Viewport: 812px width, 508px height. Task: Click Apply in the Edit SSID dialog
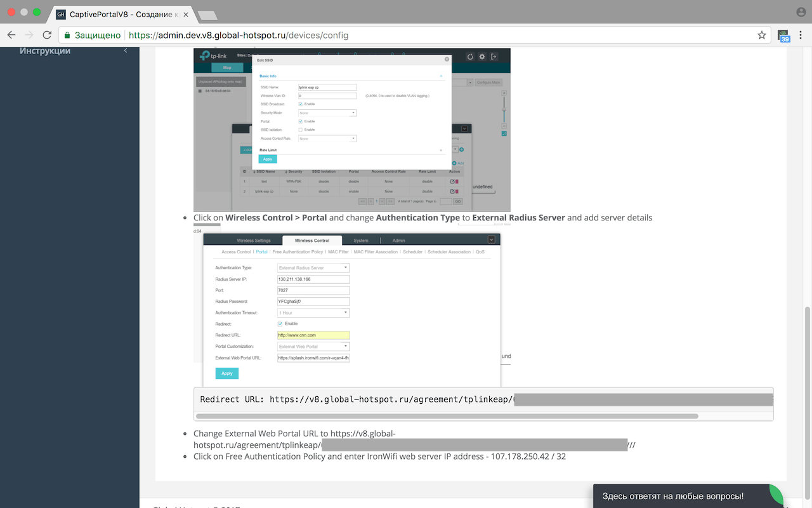pos(268,159)
